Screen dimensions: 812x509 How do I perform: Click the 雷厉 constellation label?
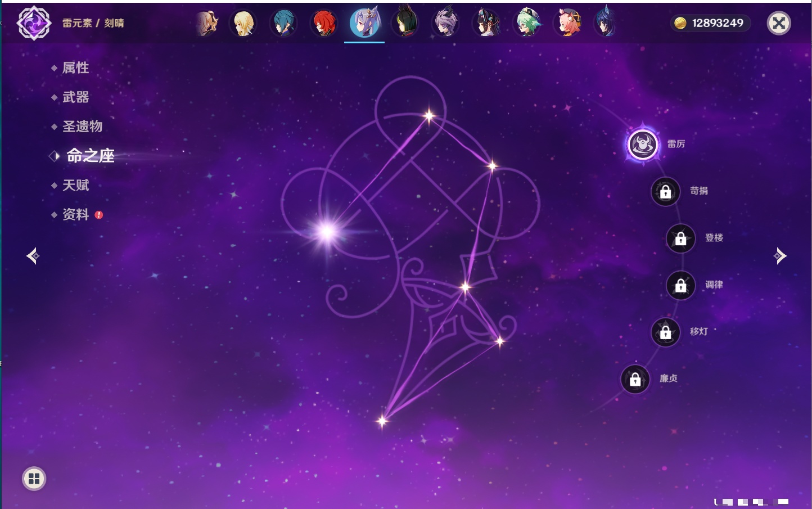[676, 144]
